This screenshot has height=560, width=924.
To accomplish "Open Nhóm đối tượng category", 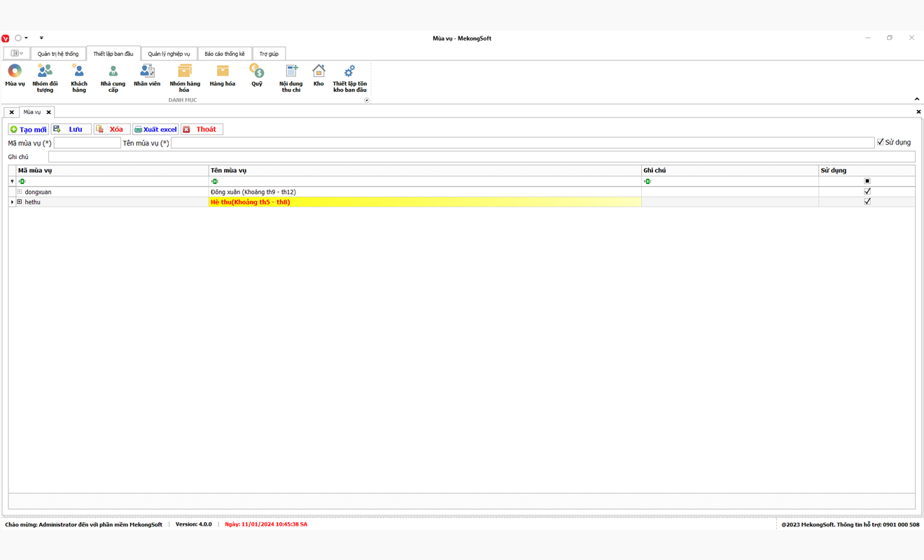I will pos(45,76).
